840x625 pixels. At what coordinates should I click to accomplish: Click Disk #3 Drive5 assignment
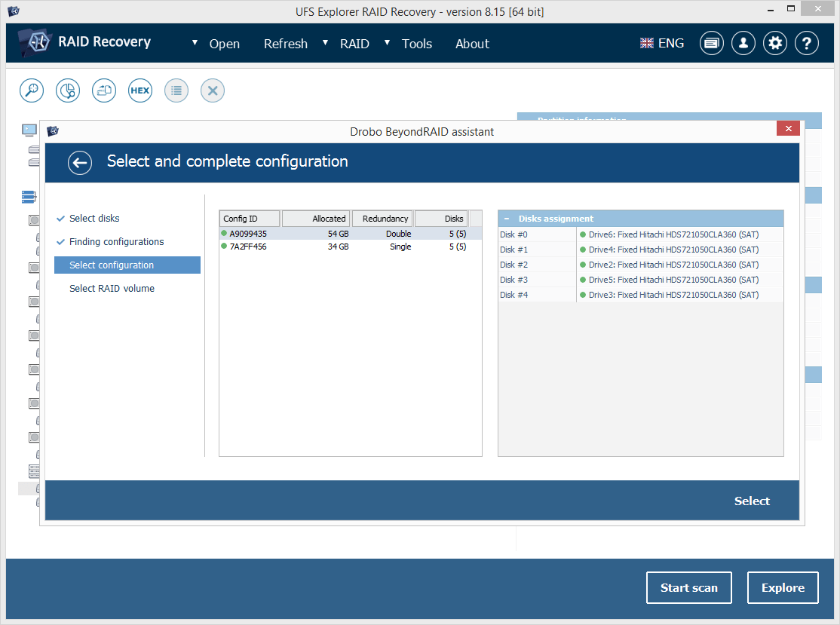(x=679, y=280)
